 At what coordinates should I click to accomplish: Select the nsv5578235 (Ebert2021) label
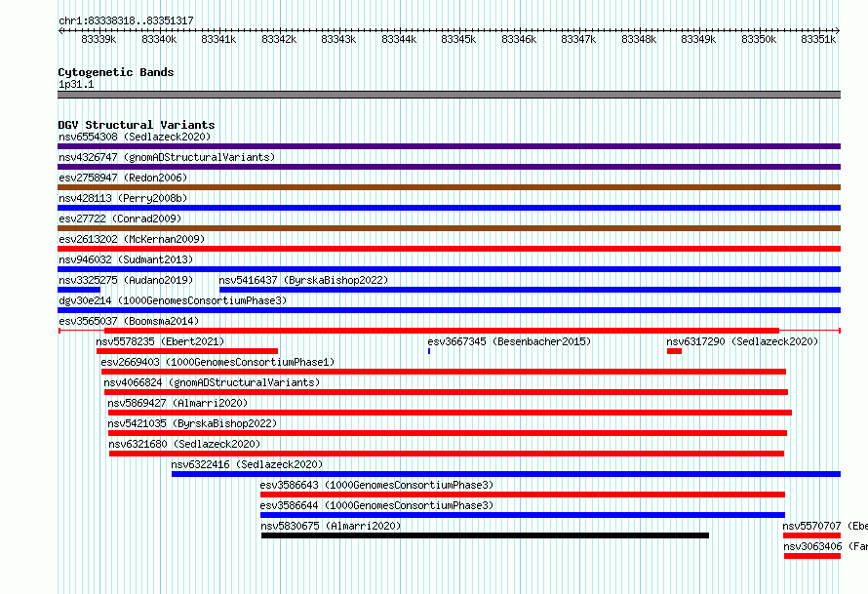point(160,341)
